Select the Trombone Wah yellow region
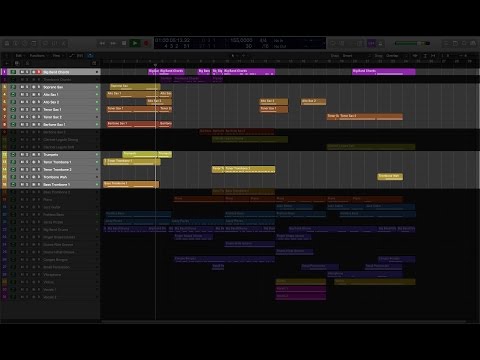Viewport: 480px width, 360px height. (390, 177)
